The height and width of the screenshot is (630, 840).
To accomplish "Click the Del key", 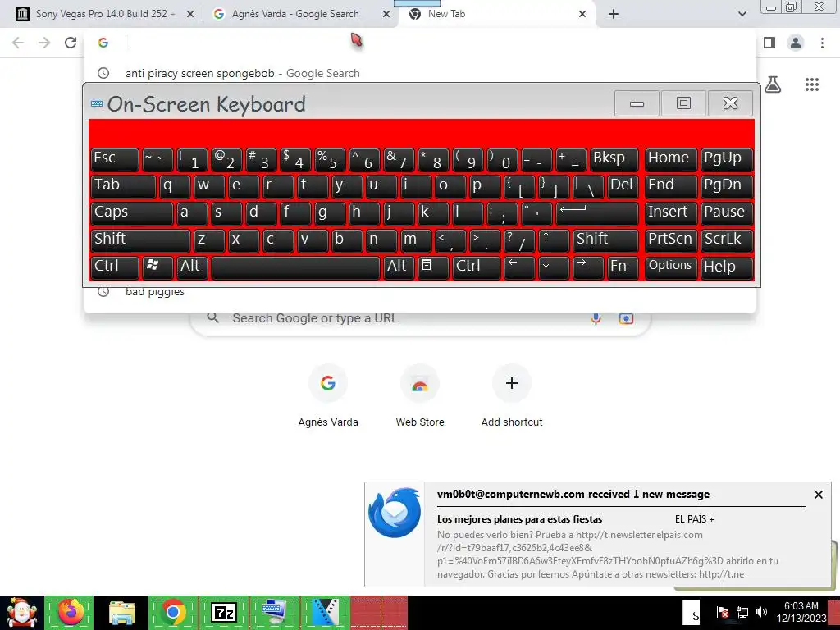I will pyautogui.click(x=623, y=187).
